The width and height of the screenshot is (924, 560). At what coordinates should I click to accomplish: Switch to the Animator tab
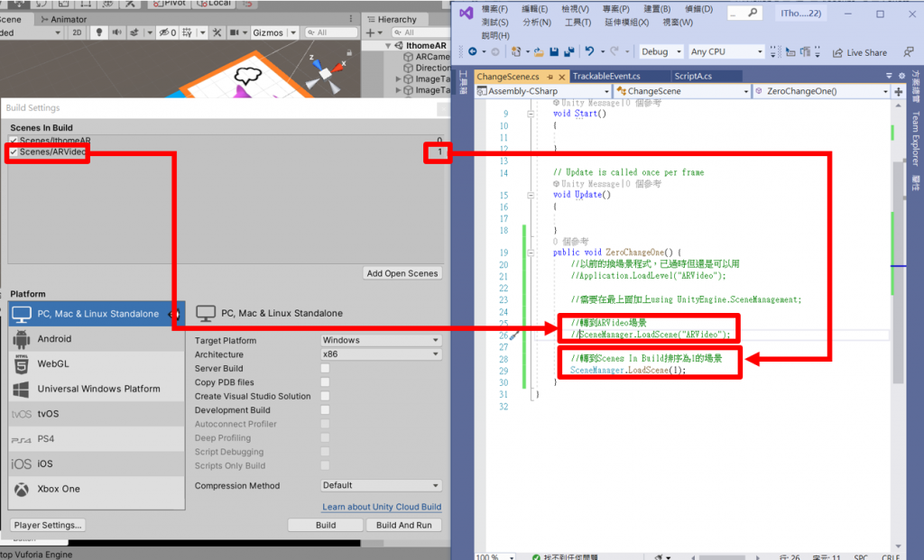point(64,19)
